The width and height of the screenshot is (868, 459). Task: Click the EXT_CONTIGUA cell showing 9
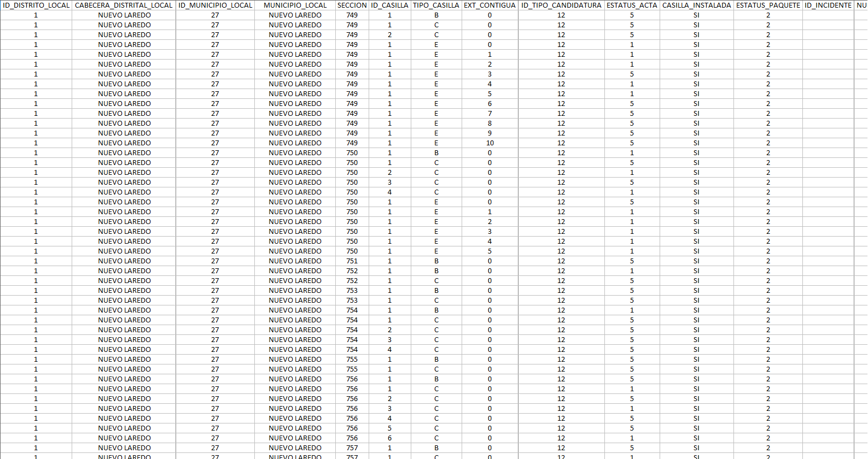pyautogui.click(x=490, y=133)
